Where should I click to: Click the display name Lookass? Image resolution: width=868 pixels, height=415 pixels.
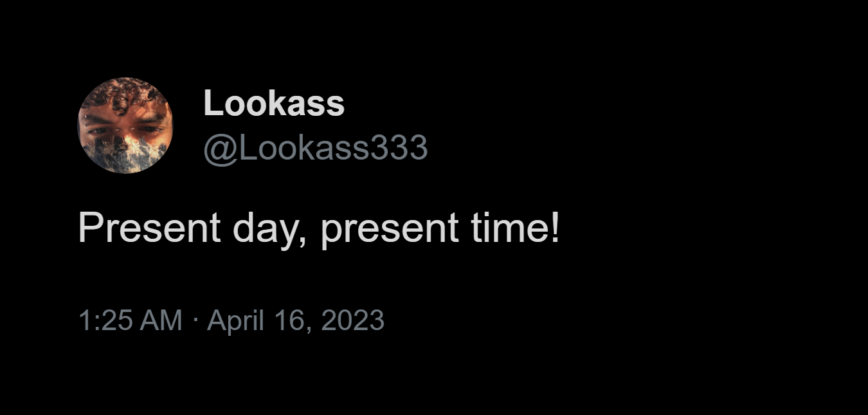tap(274, 104)
